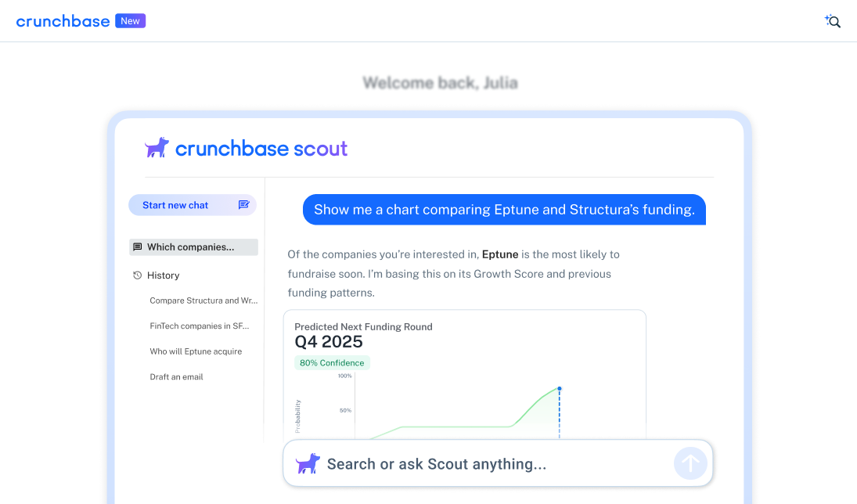This screenshot has height=504, width=857.
Task: Focus the Search or ask Scout input
Action: [x=498, y=463]
